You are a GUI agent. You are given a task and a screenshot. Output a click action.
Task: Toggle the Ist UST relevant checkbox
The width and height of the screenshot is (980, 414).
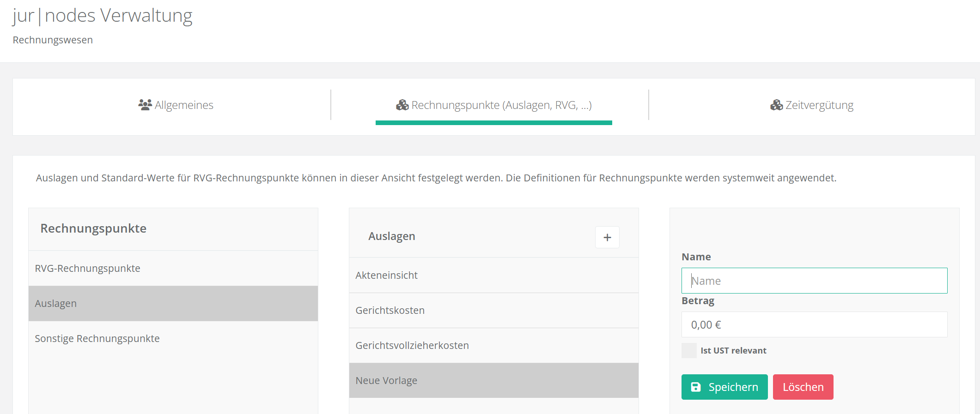(689, 351)
